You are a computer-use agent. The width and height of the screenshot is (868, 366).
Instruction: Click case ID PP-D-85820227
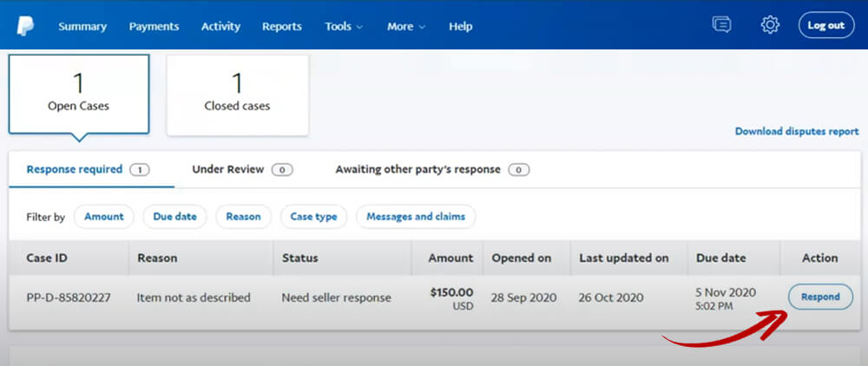pyautogui.click(x=69, y=298)
